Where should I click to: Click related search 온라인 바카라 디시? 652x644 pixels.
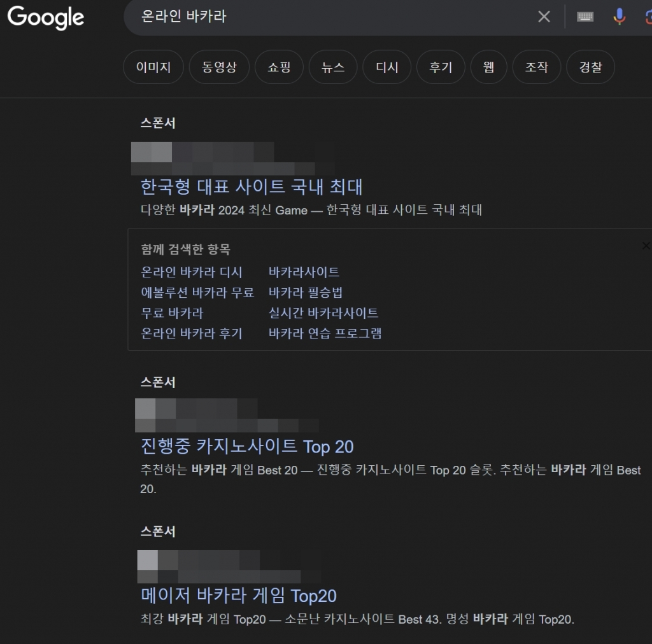click(x=192, y=272)
